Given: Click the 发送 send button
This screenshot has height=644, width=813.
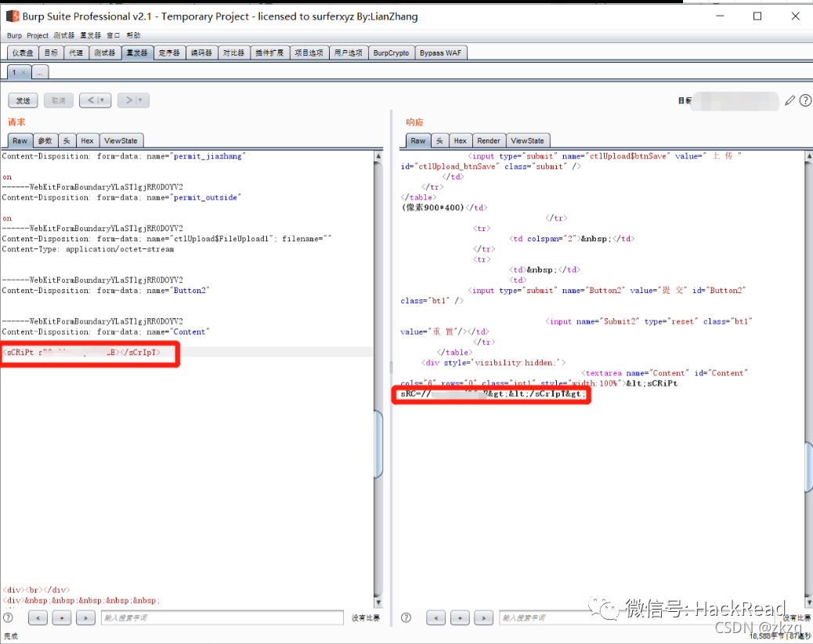Looking at the screenshot, I should click(23, 100).
